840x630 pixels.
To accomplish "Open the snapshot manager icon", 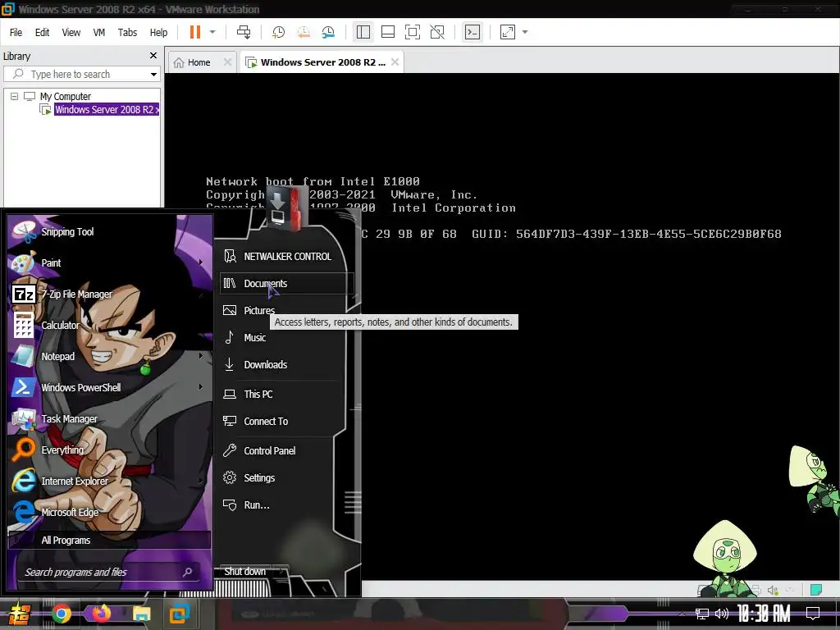I will (328, 32).
